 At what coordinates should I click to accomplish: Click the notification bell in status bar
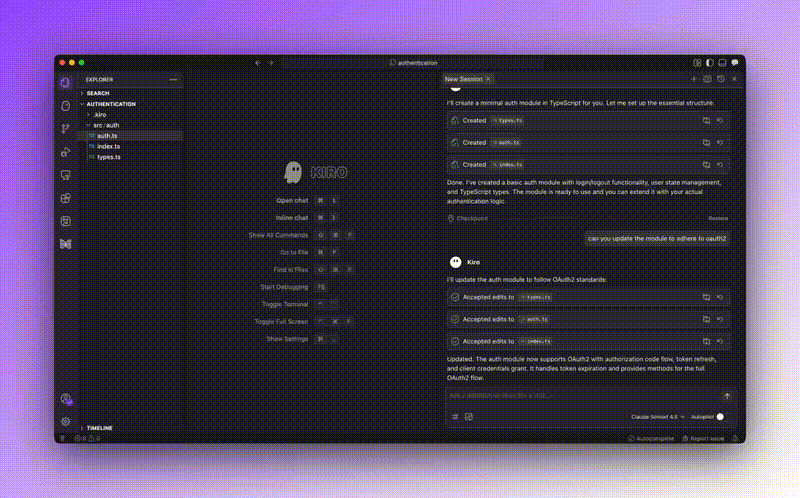click(x=735, y=438)
